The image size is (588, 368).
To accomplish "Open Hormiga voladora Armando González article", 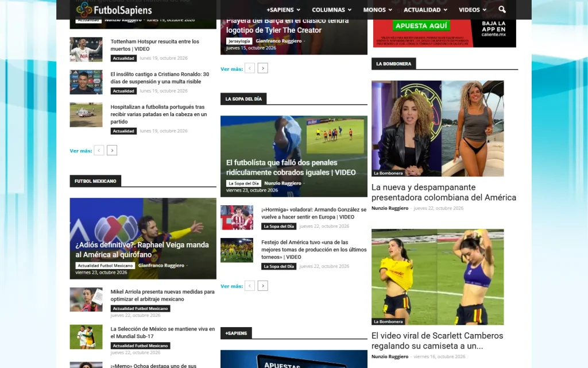I will pyautogui.click(x=314, y=213).
